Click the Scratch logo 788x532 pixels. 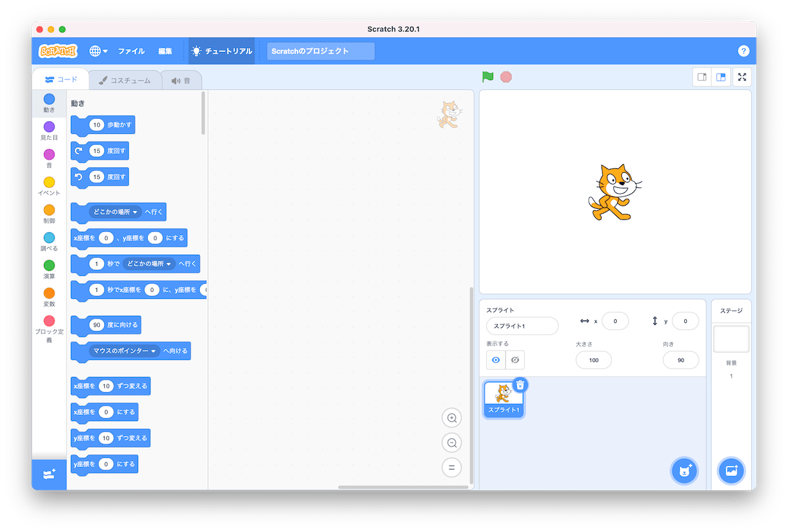(58, 51)
